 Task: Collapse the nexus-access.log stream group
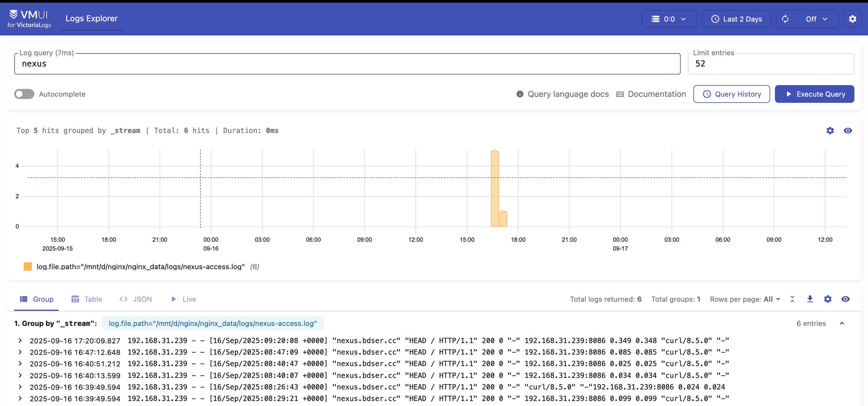click(x=842, y=323)
